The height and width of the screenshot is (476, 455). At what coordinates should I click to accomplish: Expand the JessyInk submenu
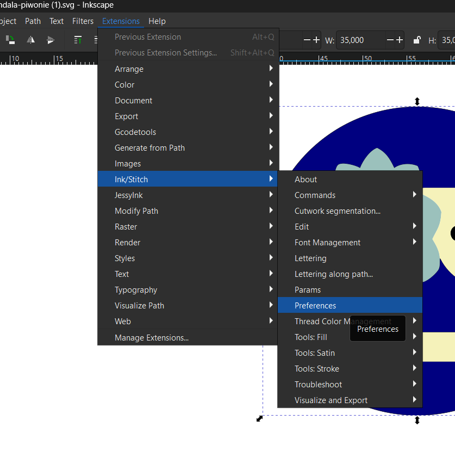188,195
